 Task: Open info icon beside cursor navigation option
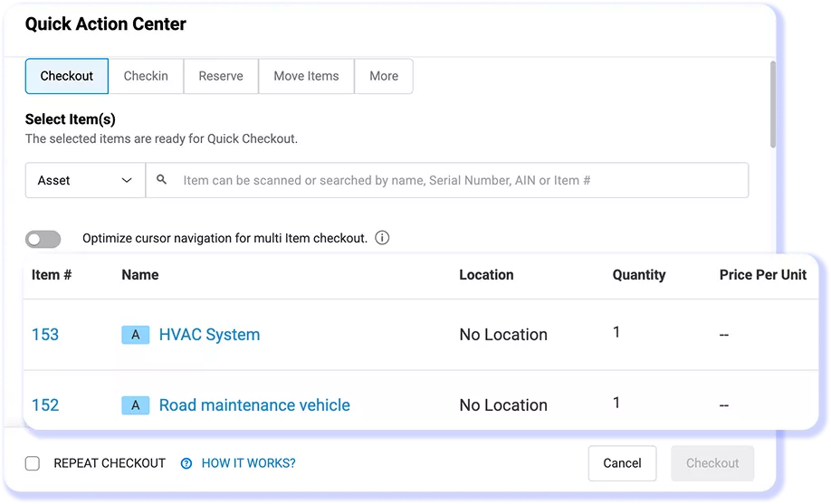coord(382,238)
